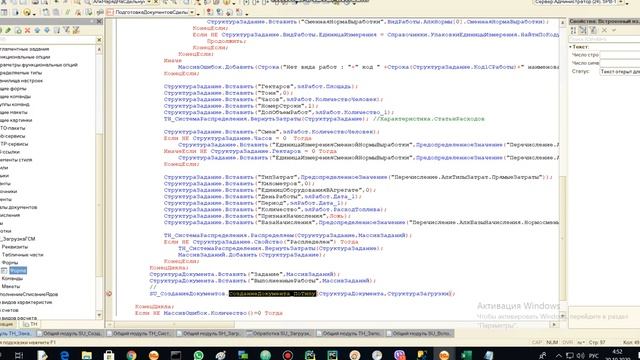This screenshot has width=640, height=360.
Task: Collapse the Текст section in properties panel
Action: coord(571,47)
